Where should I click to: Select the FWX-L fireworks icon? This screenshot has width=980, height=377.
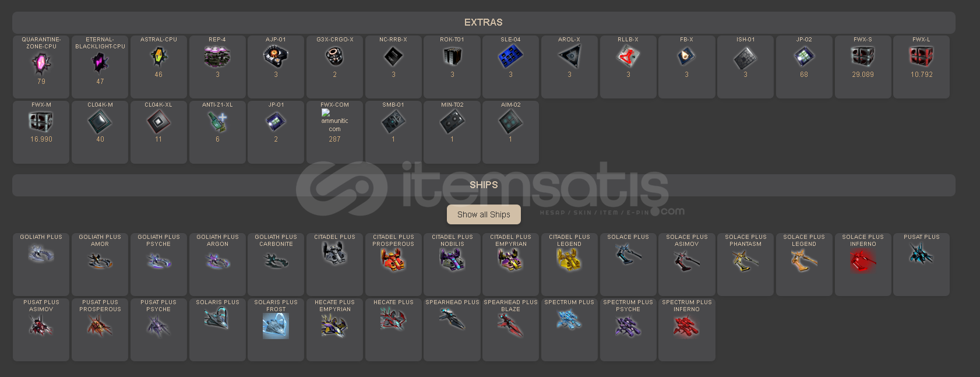pos(921,57)
